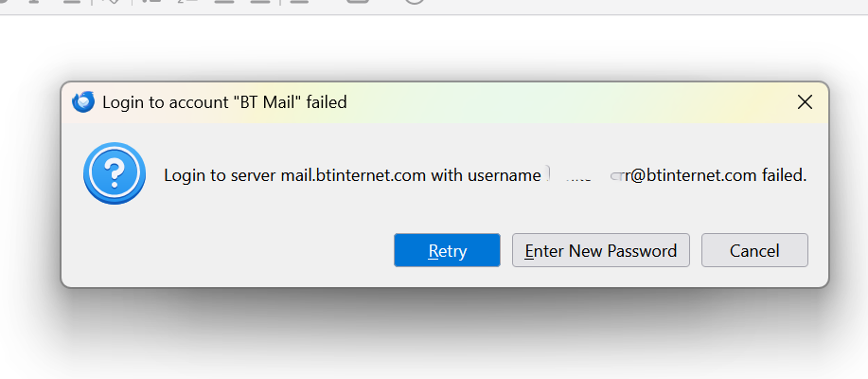Cancel the failed login dialog

click(754, 250)
